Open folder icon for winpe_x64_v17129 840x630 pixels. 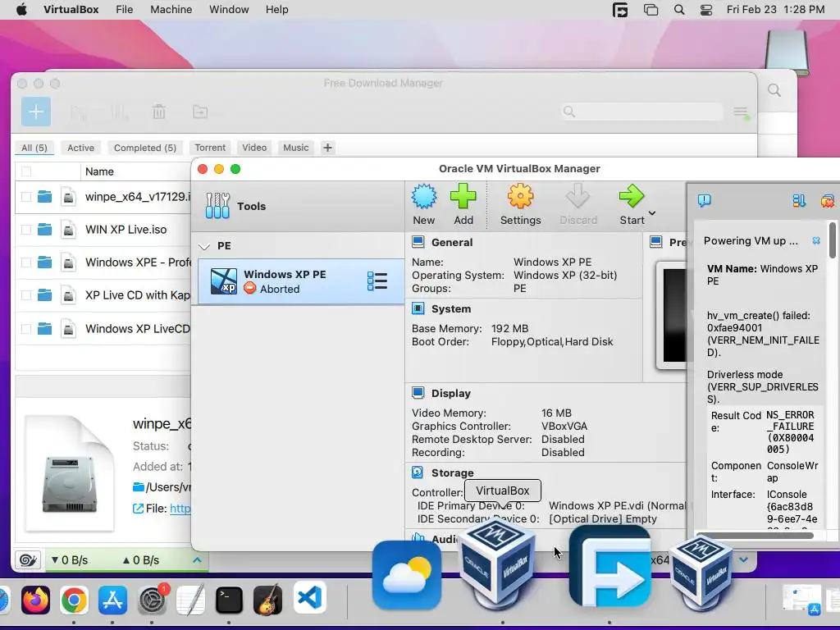(x=45, y=197)
